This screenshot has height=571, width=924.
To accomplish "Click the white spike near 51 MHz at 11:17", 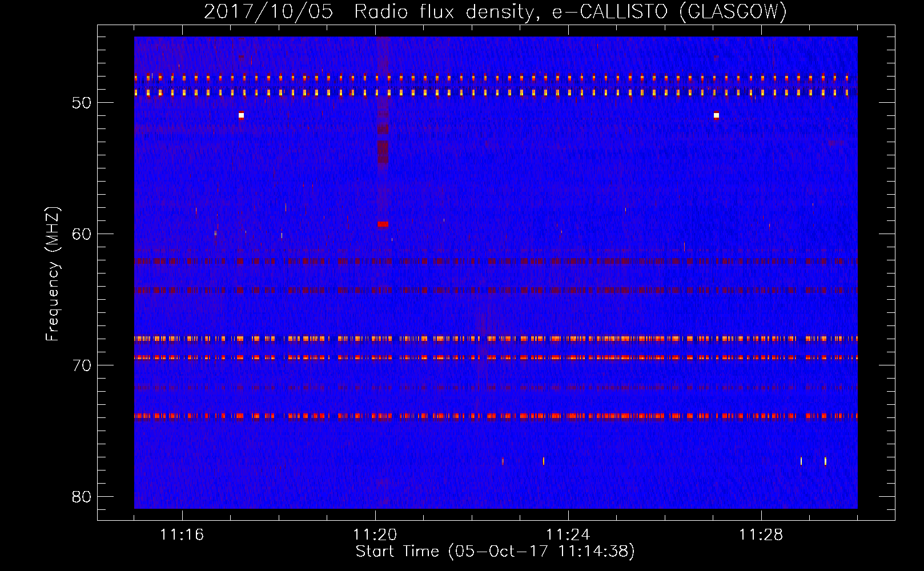I will coord(241,115).
